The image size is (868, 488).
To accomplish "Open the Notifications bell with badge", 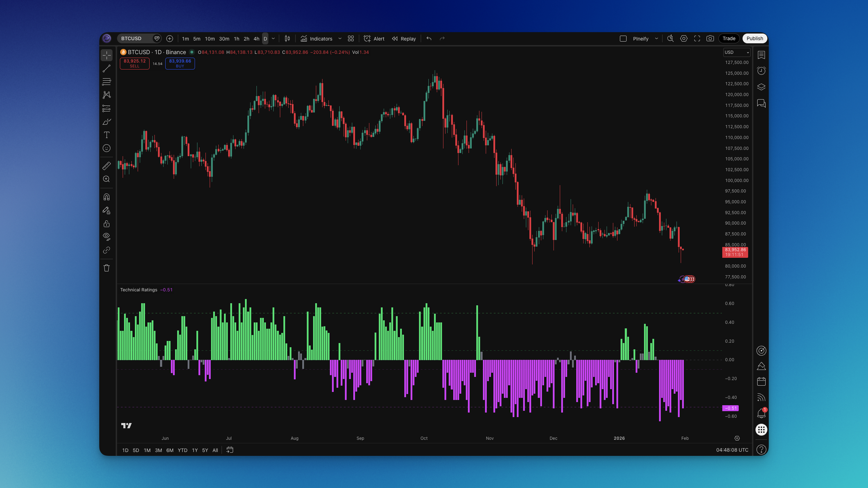I will pos(761,413).
